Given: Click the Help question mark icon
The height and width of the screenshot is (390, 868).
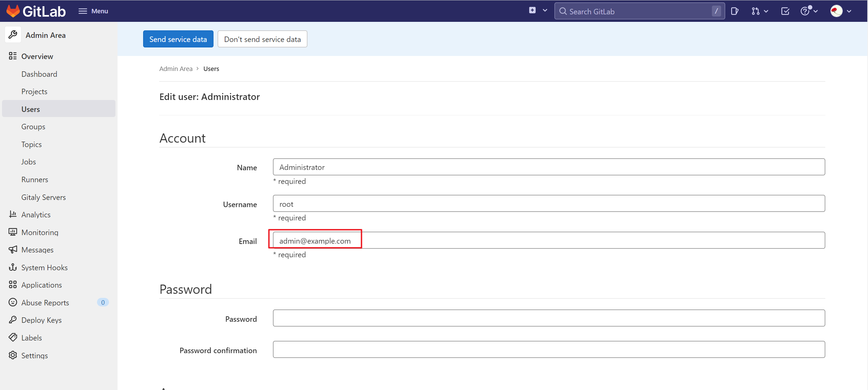Looking at the screenshot, I should tap(805, 11).
